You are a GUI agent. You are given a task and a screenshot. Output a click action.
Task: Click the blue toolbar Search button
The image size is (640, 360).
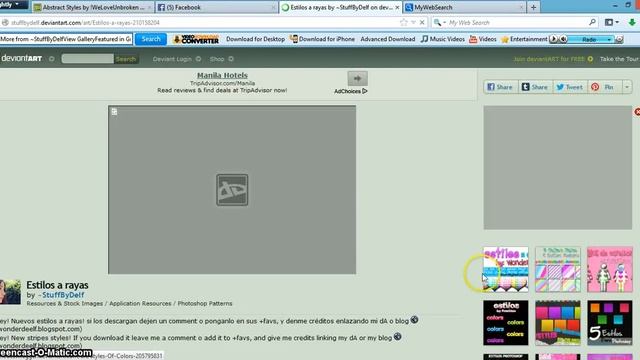tap(151, 39)
